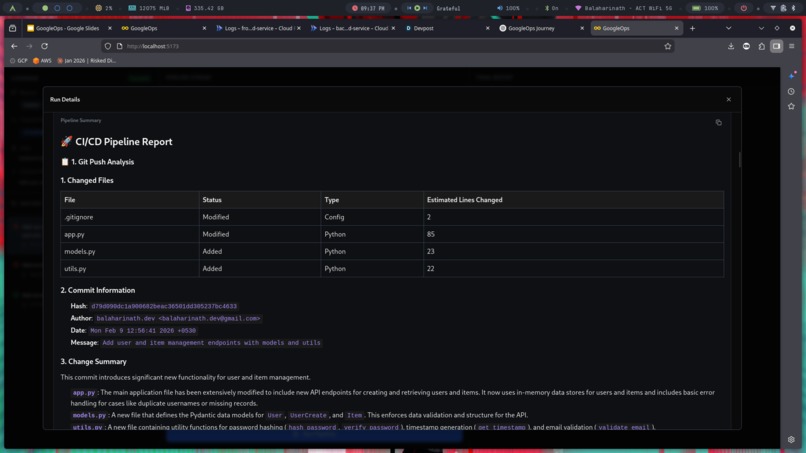Close the Devpost tab
806x453 pixels.
(x=487, y=28)
